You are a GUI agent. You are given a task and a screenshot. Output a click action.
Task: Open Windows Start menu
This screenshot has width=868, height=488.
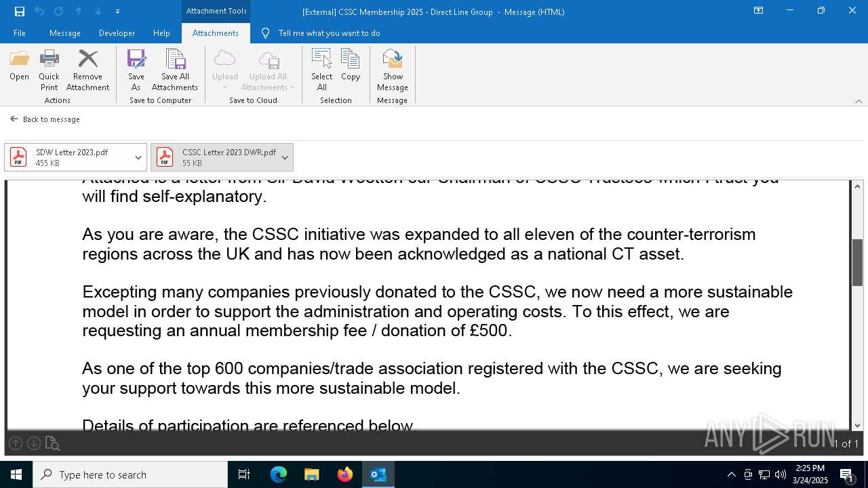pyautogui.click(x=16, y=474)
